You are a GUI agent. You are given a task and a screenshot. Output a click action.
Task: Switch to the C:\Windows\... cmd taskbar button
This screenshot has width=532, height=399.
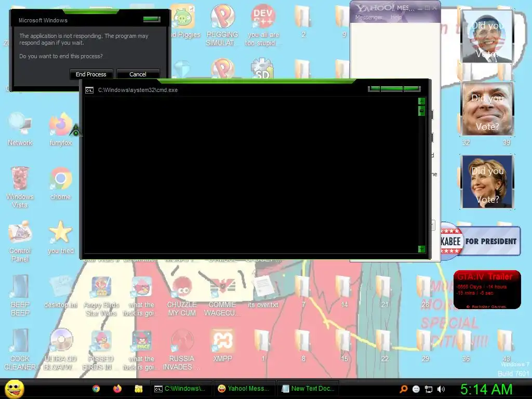tap(181, 389)
